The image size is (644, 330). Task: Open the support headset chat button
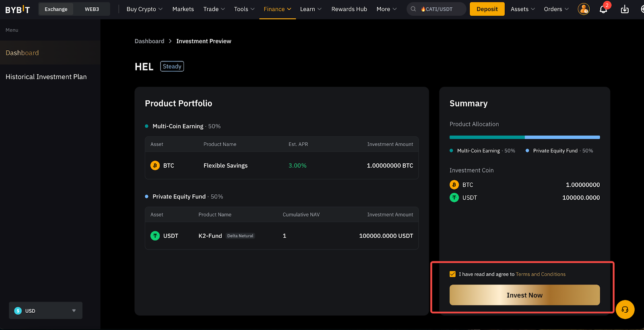click(625, 309)
